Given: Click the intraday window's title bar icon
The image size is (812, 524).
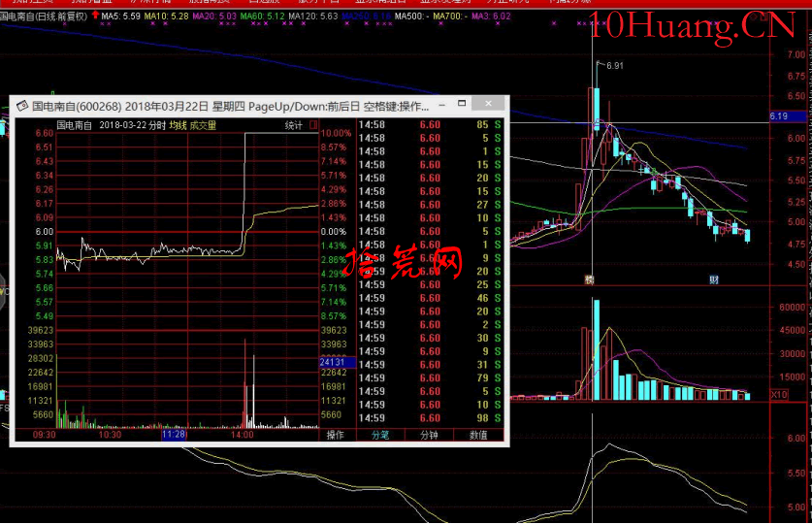Looking at the screenshot, I should 21,106.
